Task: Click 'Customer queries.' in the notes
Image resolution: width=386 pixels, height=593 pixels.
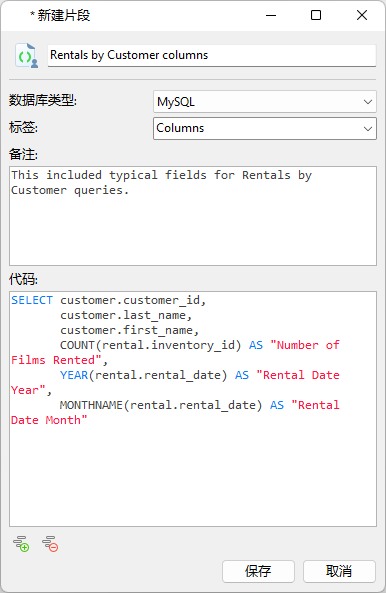Action: click(x=70, y=190)
